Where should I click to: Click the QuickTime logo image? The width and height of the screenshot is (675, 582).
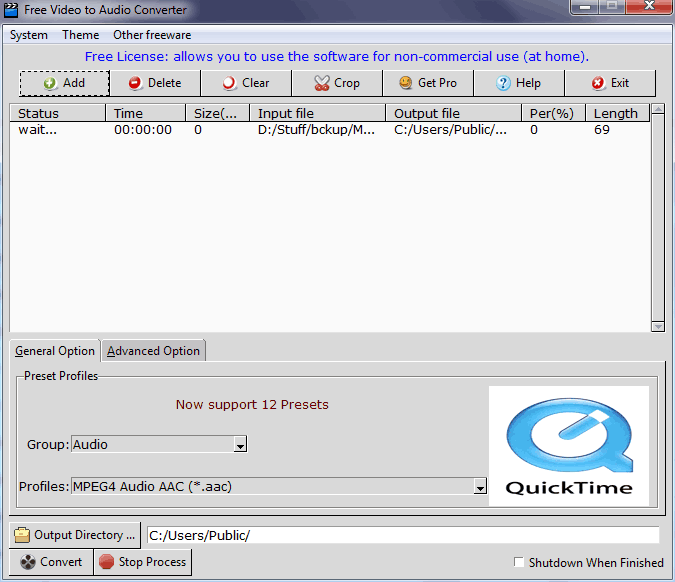[x=569, y=446]
